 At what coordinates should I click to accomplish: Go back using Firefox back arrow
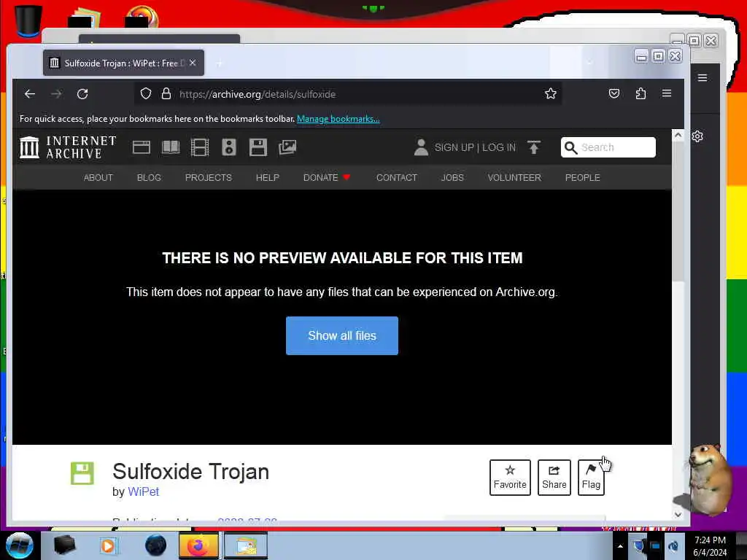(29, 94)
